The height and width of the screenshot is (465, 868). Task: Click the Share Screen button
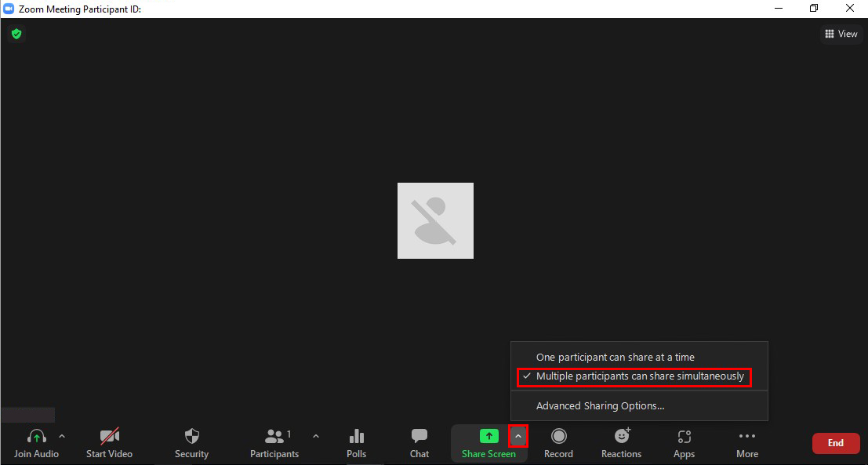tap(488, 443)
